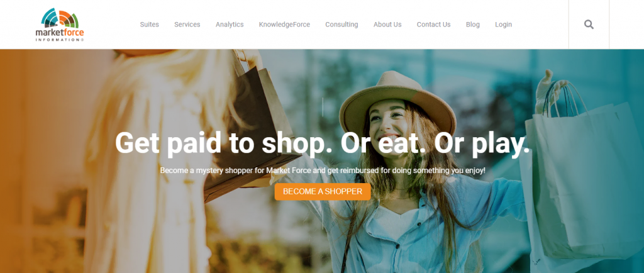
Task: Open KnowledgeForce in the navigation bar
Action: click(284, 25)
